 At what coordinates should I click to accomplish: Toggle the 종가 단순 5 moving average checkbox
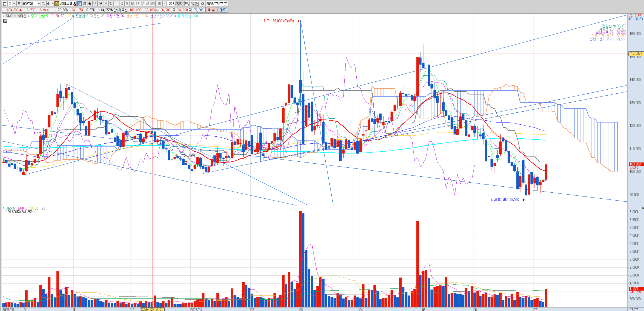pos(29,16)
